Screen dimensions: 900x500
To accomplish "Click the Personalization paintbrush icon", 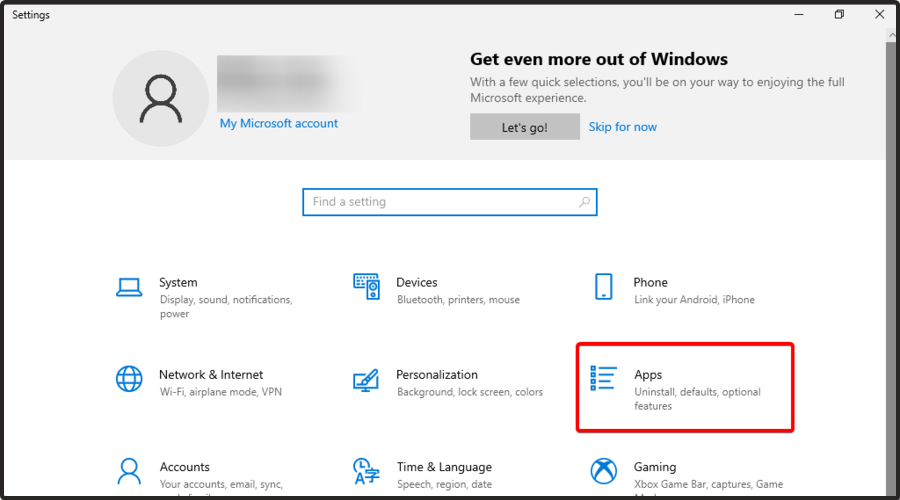I will [x=366, y=380].
